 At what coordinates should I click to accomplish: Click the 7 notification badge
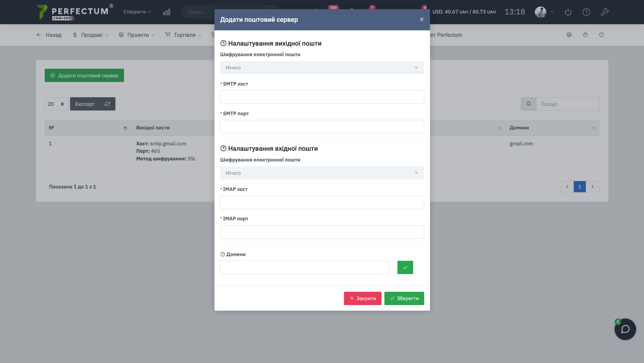click(372, 7)
